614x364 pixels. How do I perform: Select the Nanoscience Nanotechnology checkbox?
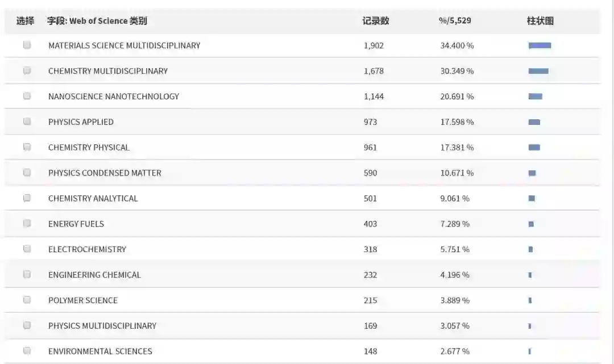tap(27, 96)
